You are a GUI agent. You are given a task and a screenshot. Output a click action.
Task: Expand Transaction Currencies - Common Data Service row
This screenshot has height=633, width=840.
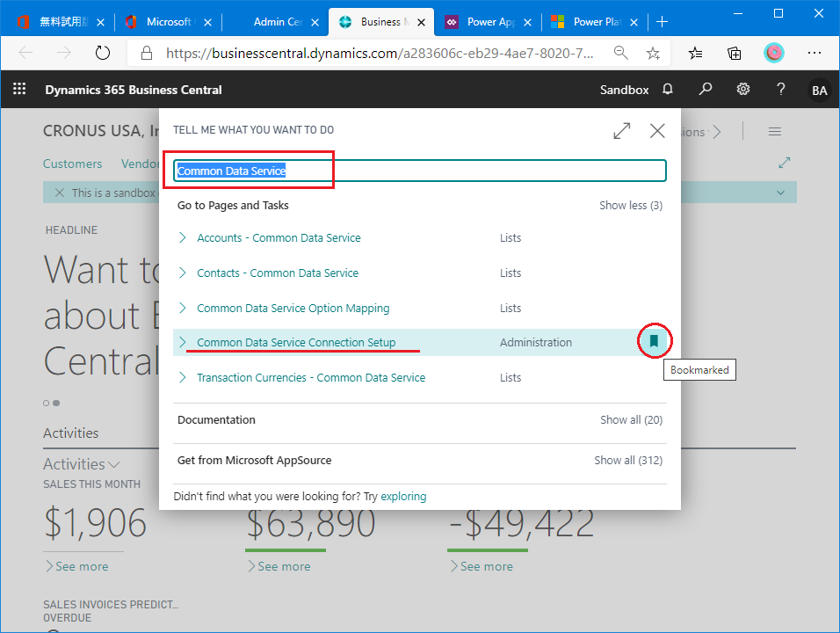pyautogui.click(x=183, y=377)
